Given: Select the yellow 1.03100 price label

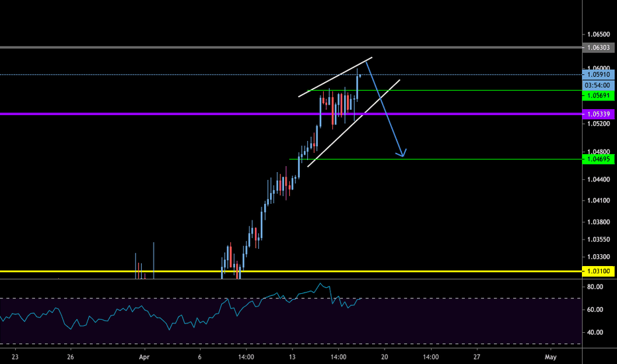Looking at the screenshot, I should point(598,271).
